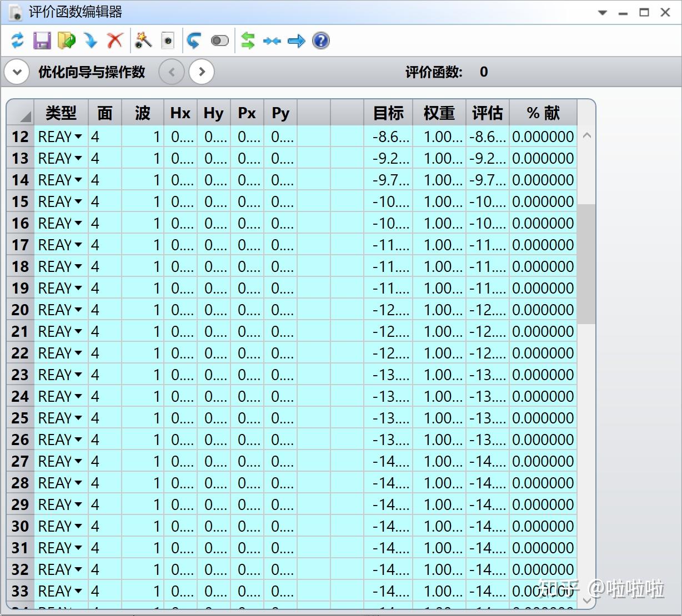The image size is (682, 616).
Task: Open the REAY dropdown on row 12
Action: pyautogui.click(x=78, y=137)
